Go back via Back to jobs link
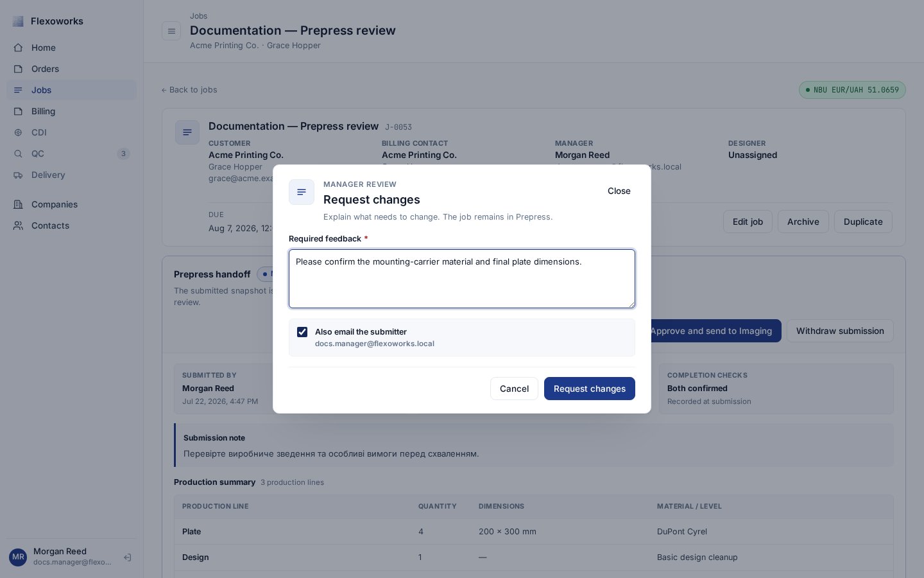The width and height of the screenshot is (924, 578). coord(189,90)
